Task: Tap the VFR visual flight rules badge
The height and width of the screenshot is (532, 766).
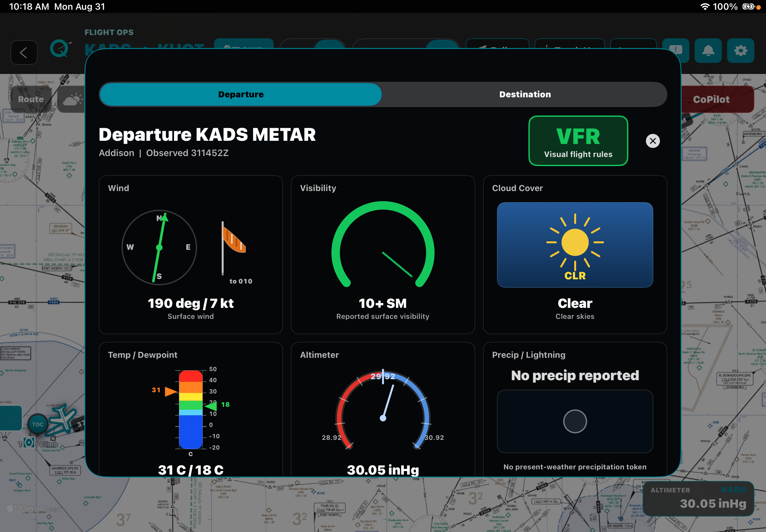Action: 578,141
